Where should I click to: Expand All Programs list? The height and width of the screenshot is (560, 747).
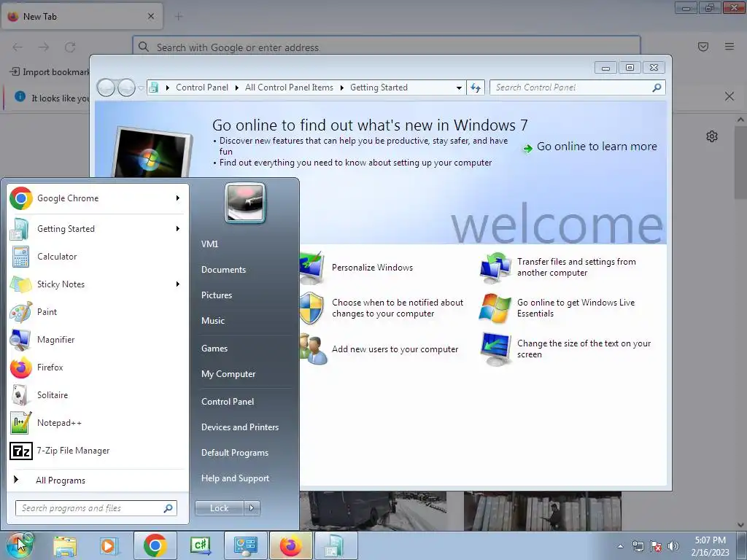[96, 480]
